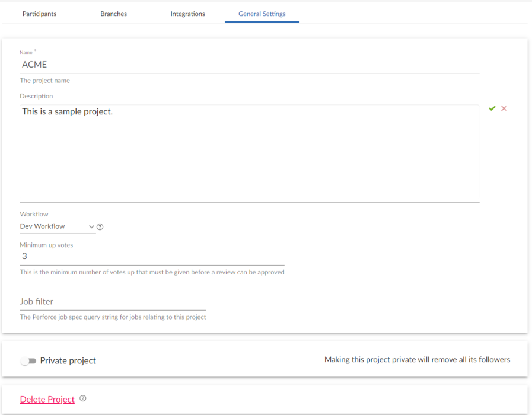
Task: Discard description changes via the red X icon
Action: (x=504, y=108)
